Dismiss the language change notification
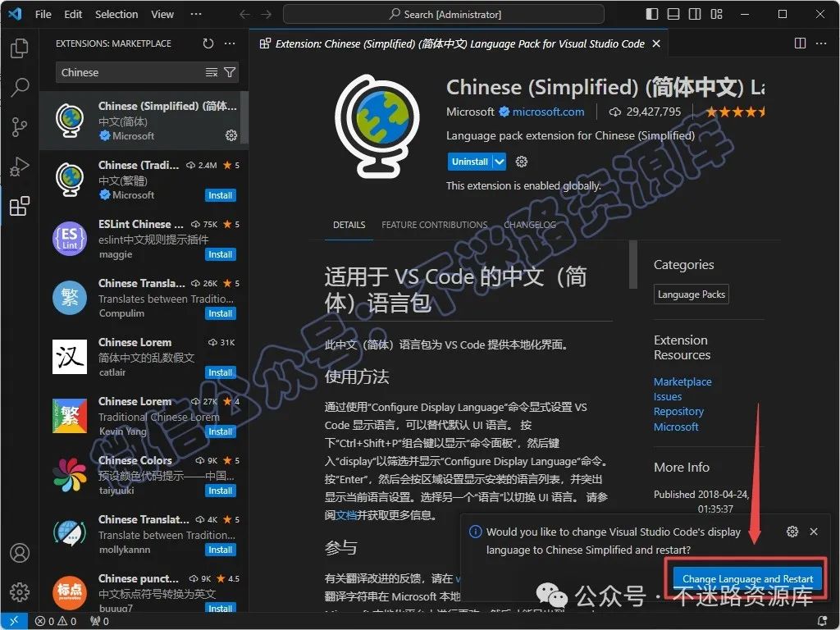 [x=814, y=532]
